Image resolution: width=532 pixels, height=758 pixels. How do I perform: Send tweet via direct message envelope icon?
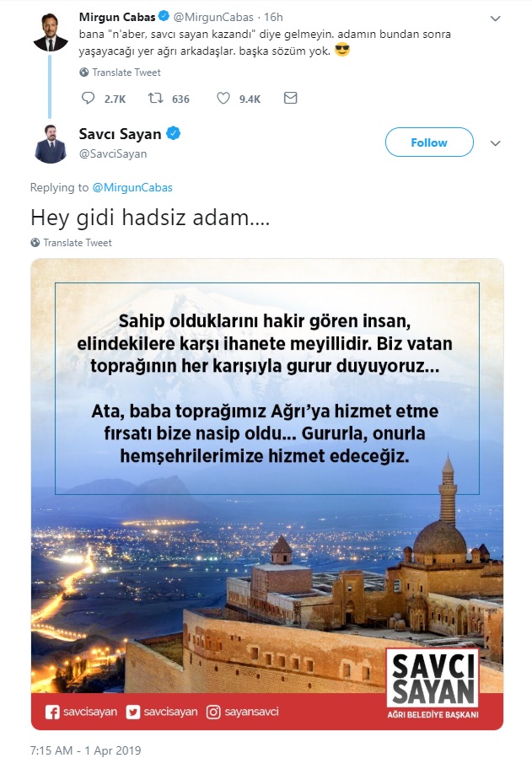[x=290, y=98]
